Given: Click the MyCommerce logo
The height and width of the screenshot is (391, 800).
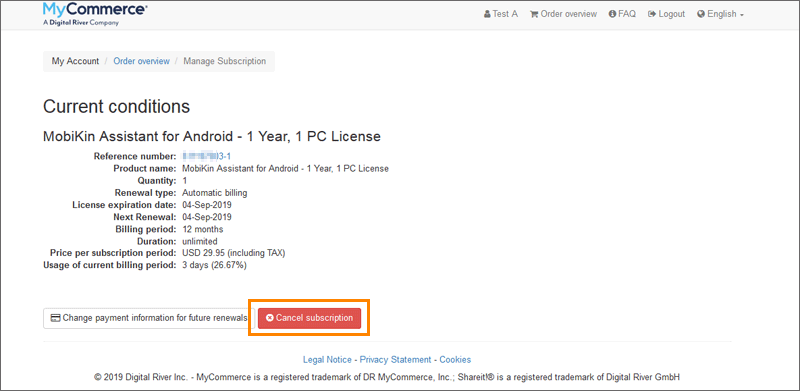Looking at the screenshot, I should click(96, 14).
